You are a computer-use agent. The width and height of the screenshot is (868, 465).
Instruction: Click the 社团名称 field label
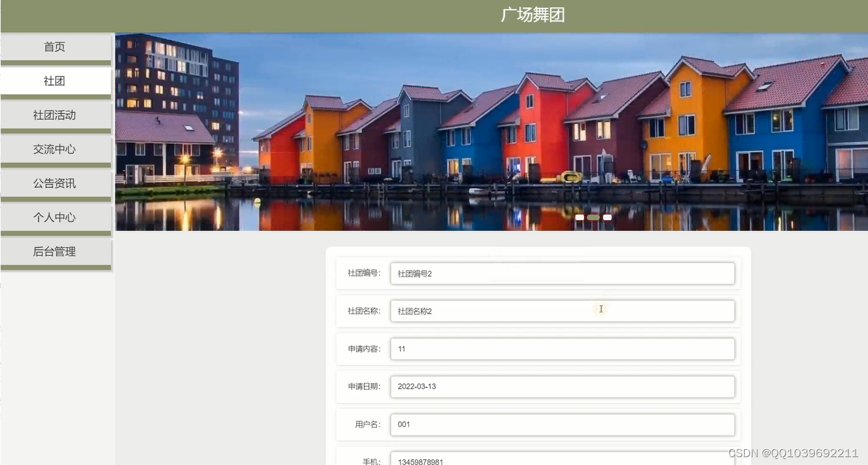click(364, 311)
